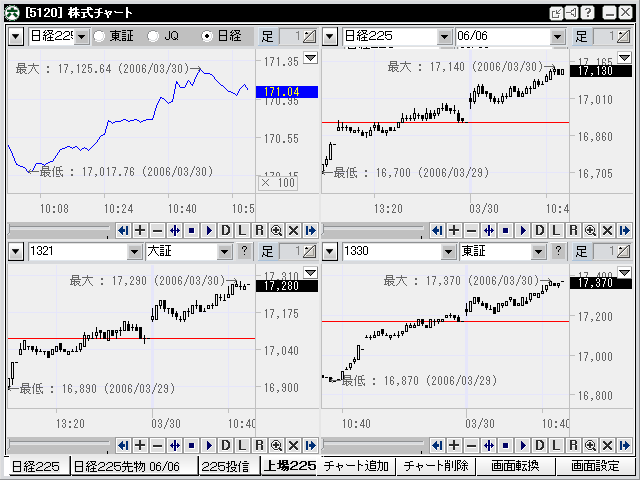Click the magnifier zoom icon in top-left toolbar

(276, 231)
